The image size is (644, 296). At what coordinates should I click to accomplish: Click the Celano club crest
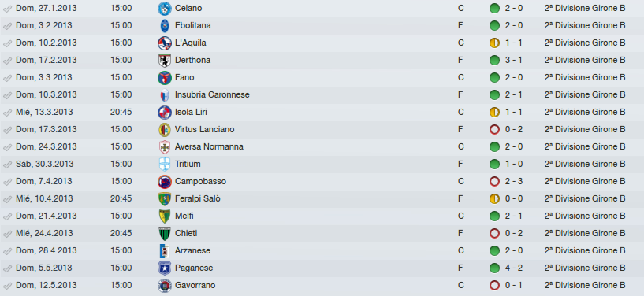click(x=165, y=8)
